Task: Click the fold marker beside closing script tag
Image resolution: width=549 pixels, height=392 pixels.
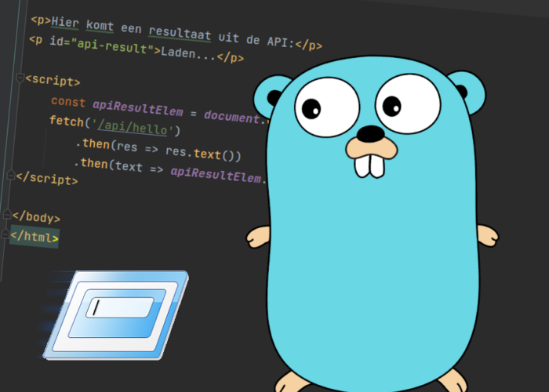Action: coord(11,175)
